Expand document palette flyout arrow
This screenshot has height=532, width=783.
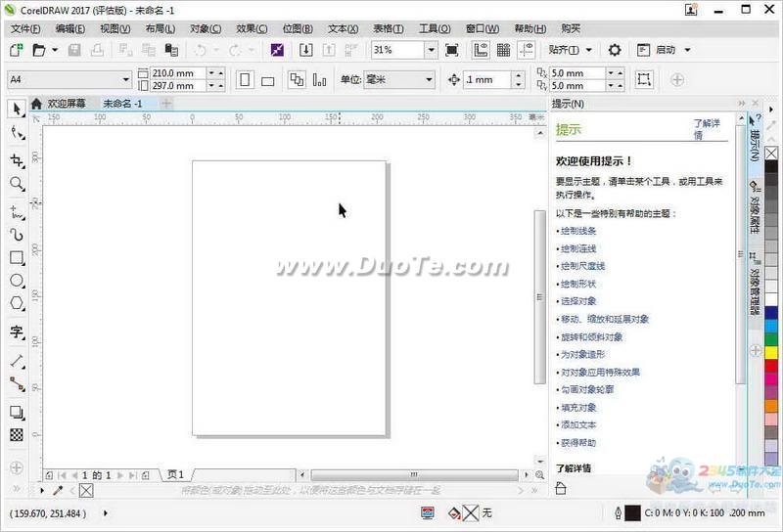[42, 491]
